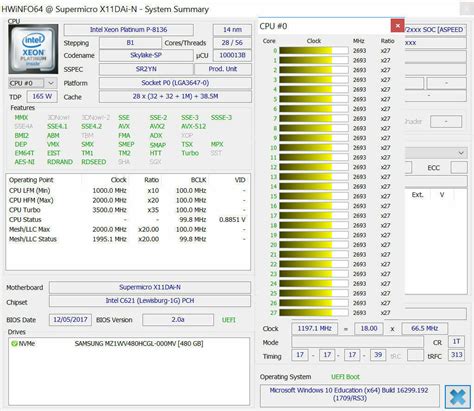Click the ECC label in the right panel

pyautogui.click(x=433, y=168)
